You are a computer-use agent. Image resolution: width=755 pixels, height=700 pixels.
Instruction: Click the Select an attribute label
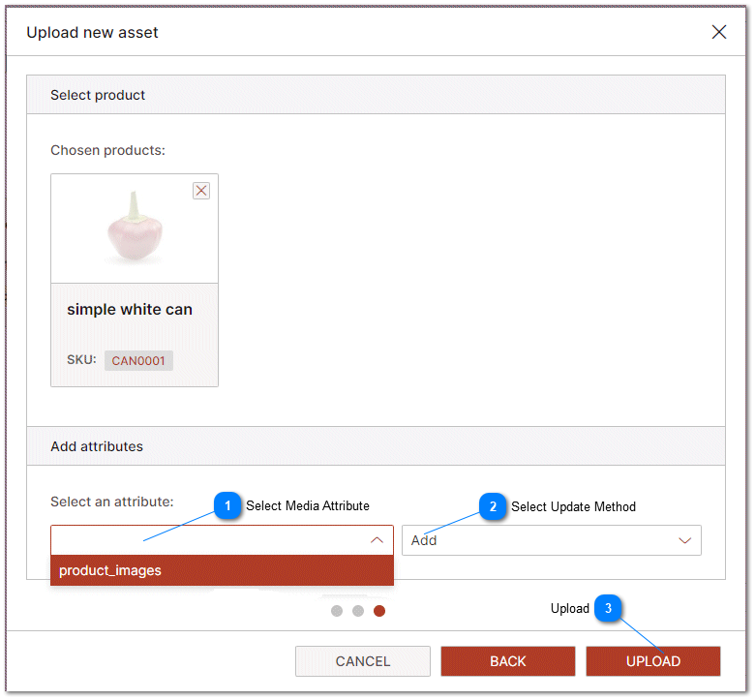click(x=112, y=502)
